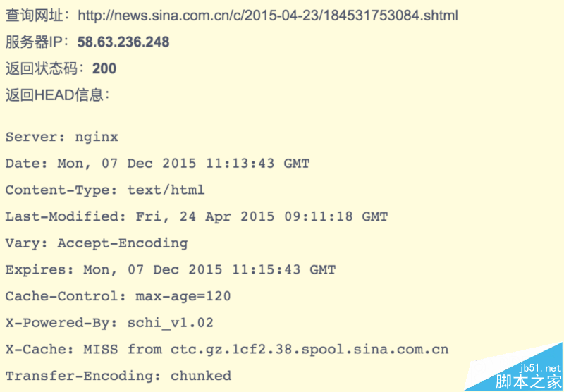
Task: Click the server IP 58.63.236.248
Action: tap(123, 42)
